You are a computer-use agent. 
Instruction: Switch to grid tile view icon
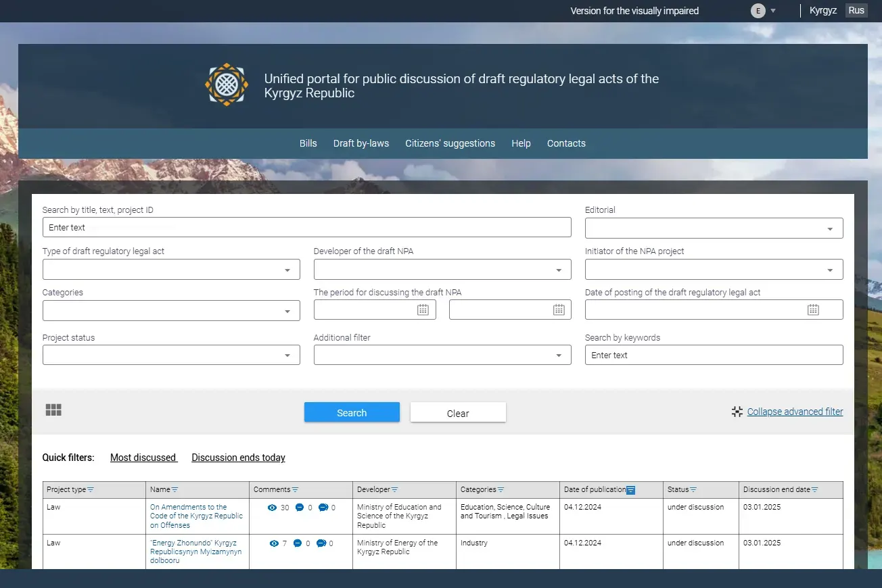(53, 410)
